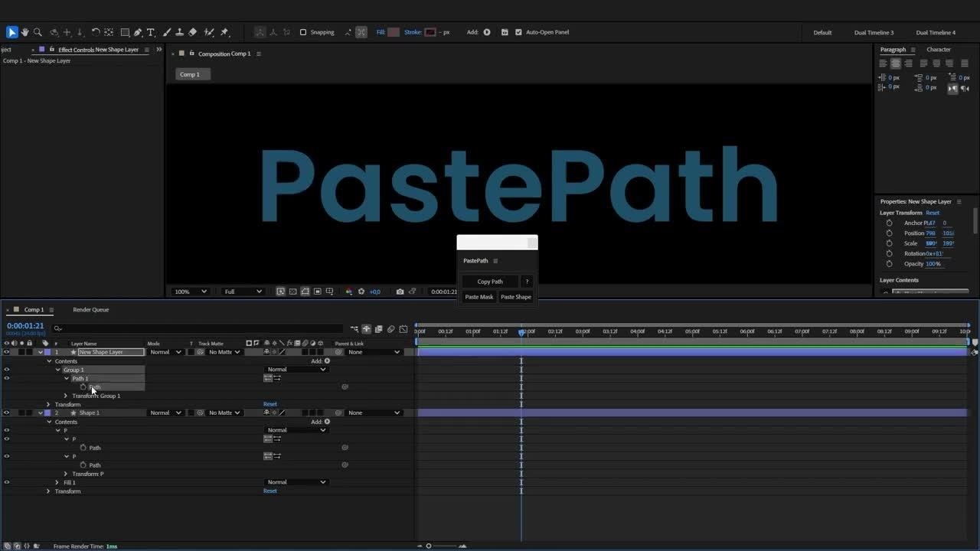
Task: Pick the Type tool
Action: [151, 32]
